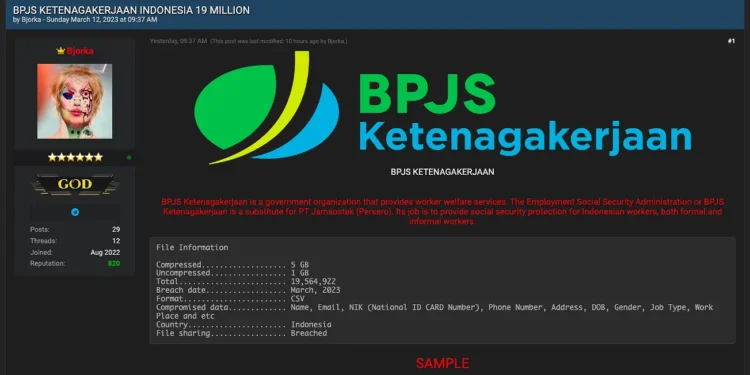Image resolution: width=750 pixels, height=375 pixels.
Task: Open post permalink #1
Action: point(731,41)
